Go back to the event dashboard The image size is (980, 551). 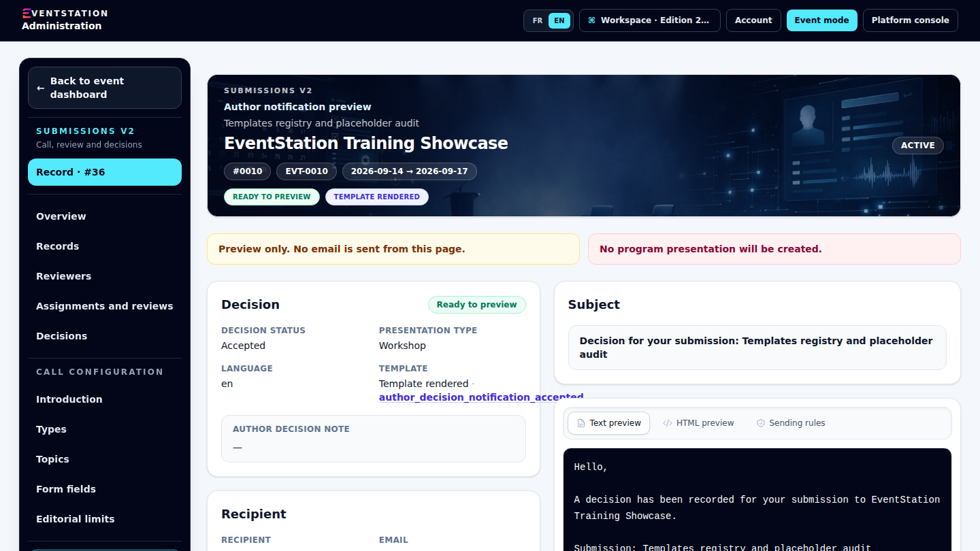[105, 88]
